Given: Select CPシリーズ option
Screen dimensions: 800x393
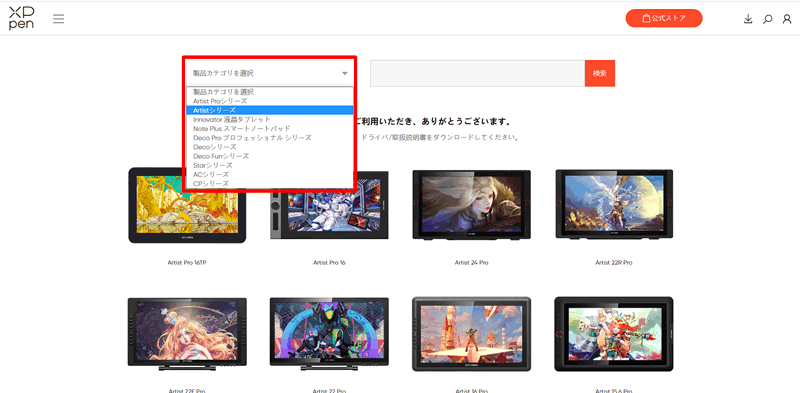Looking at the screenshot, I should click(270, 183).
